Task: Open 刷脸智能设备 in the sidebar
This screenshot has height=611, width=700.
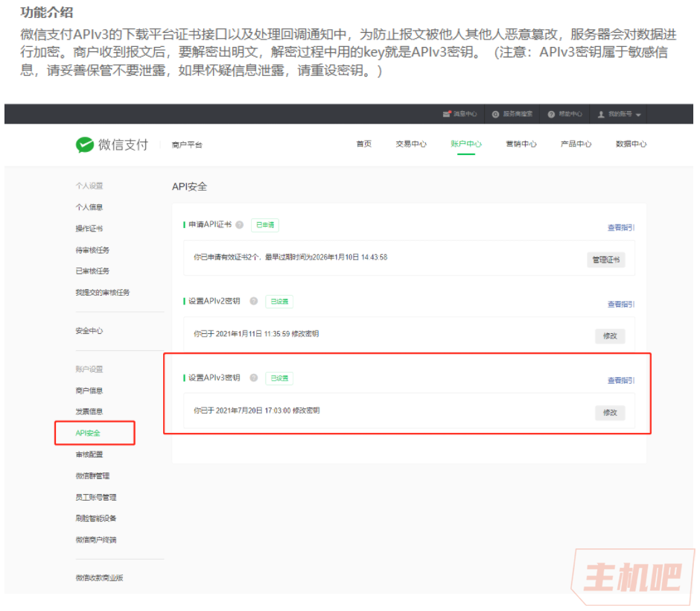Action: [96, 519]
